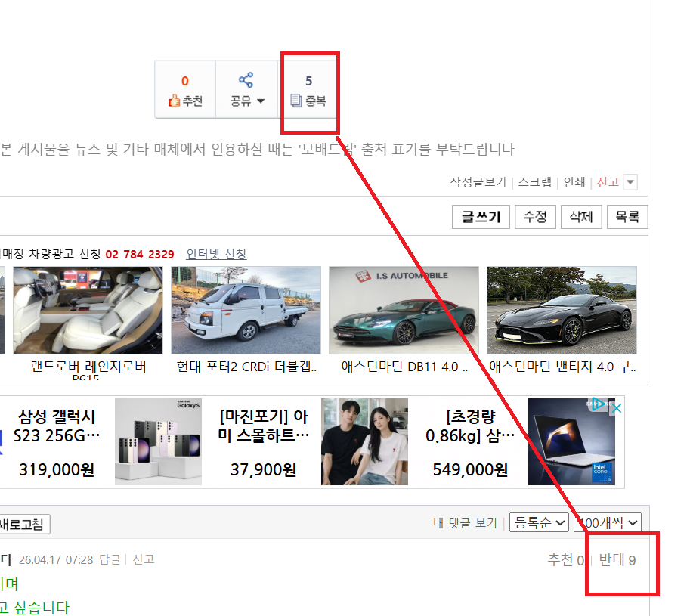This screenshot has height=616, width=690.
Task: Open the 애스턴마틴 DB11 car listing thumbnail
Action: (403, 310)
